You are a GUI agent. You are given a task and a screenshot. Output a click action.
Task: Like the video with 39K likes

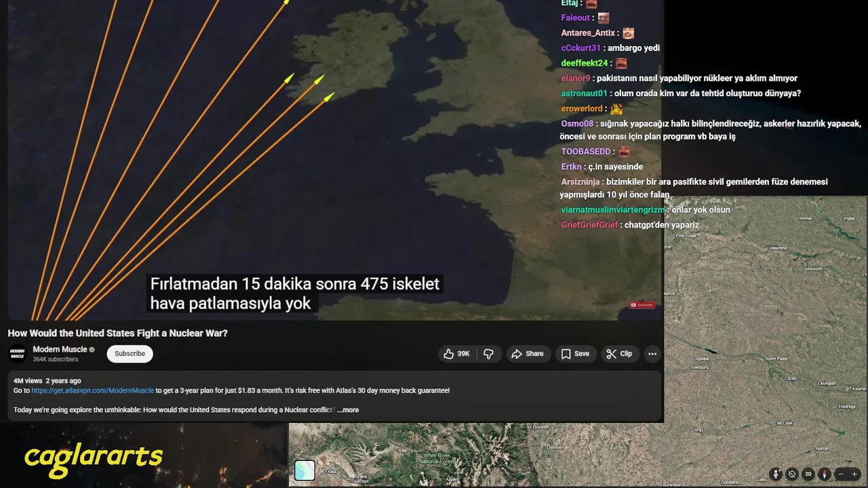pos(456,354)
